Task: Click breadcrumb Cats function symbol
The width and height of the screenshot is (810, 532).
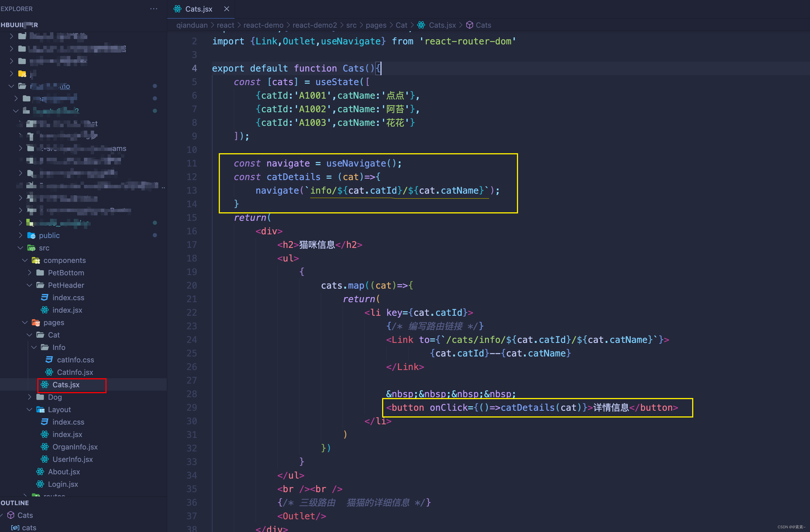Action: (x=483, y=25)
